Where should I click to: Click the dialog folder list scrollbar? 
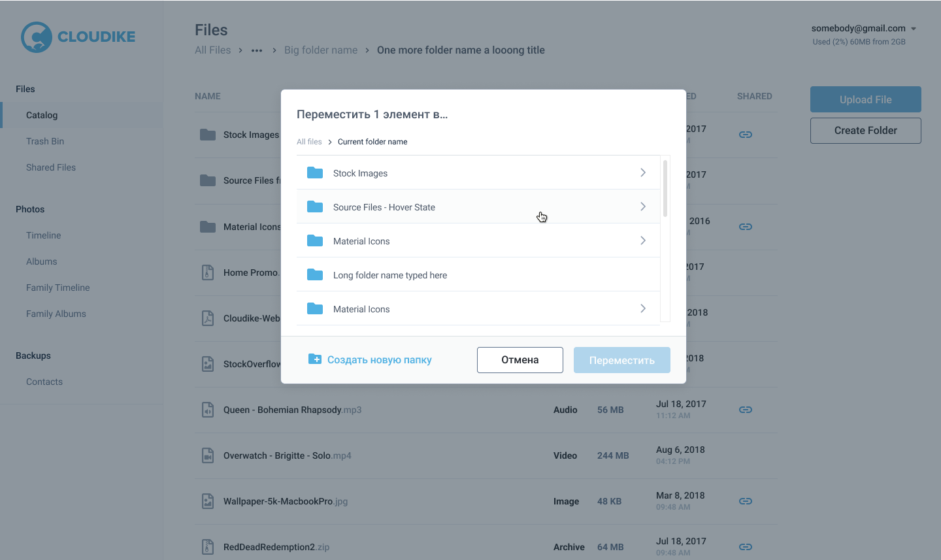coord(665,188)
